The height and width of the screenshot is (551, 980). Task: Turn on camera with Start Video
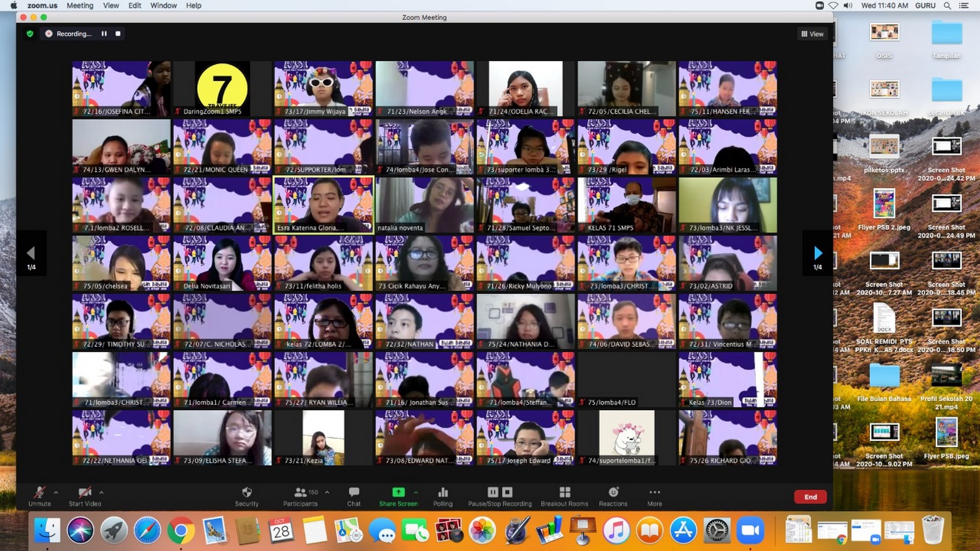(x=85, y=492)
